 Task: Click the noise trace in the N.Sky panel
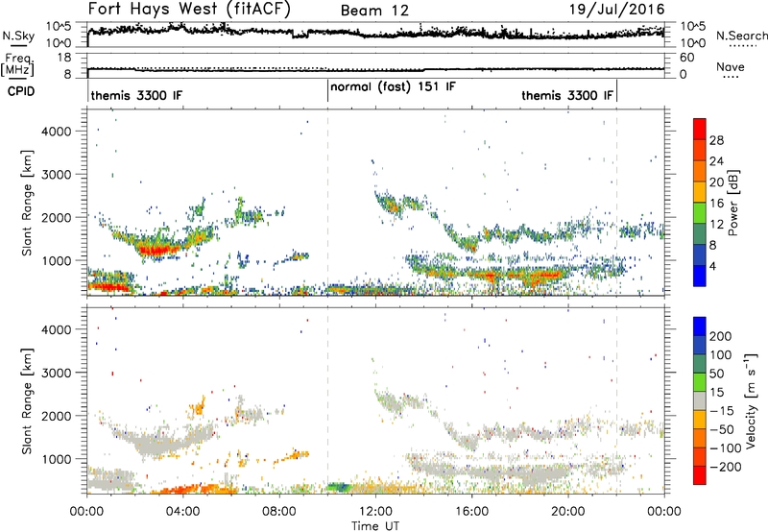click(x=375, y=33)
